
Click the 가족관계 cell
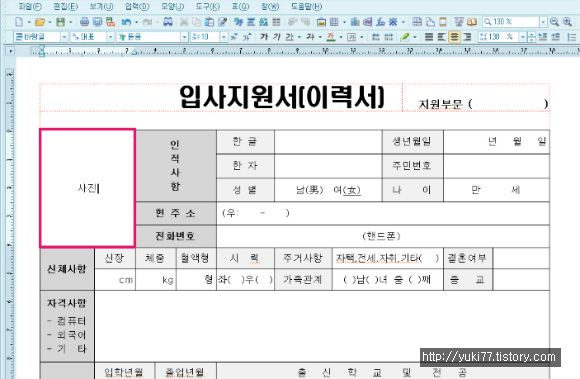pos(303,280)
